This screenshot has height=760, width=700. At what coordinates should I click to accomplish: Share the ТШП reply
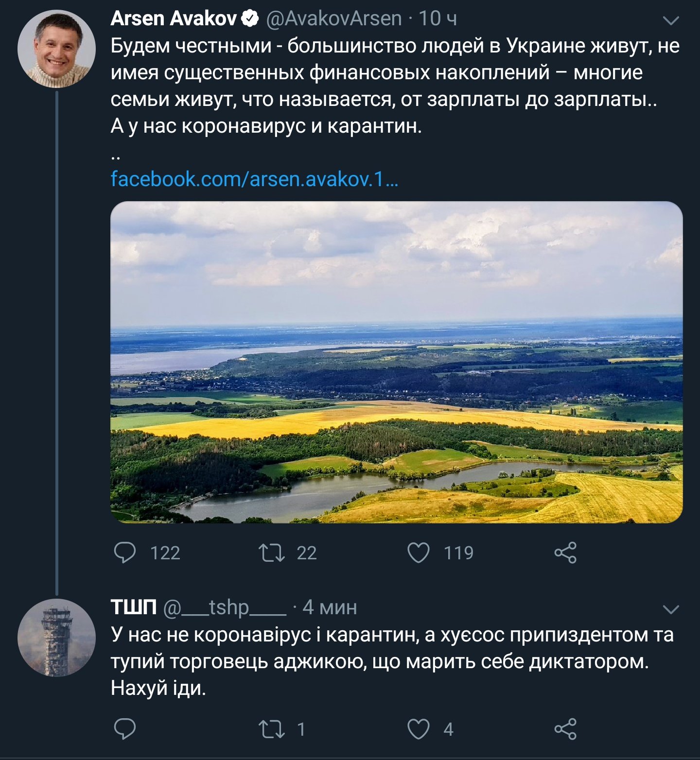[x=565, y=729]
